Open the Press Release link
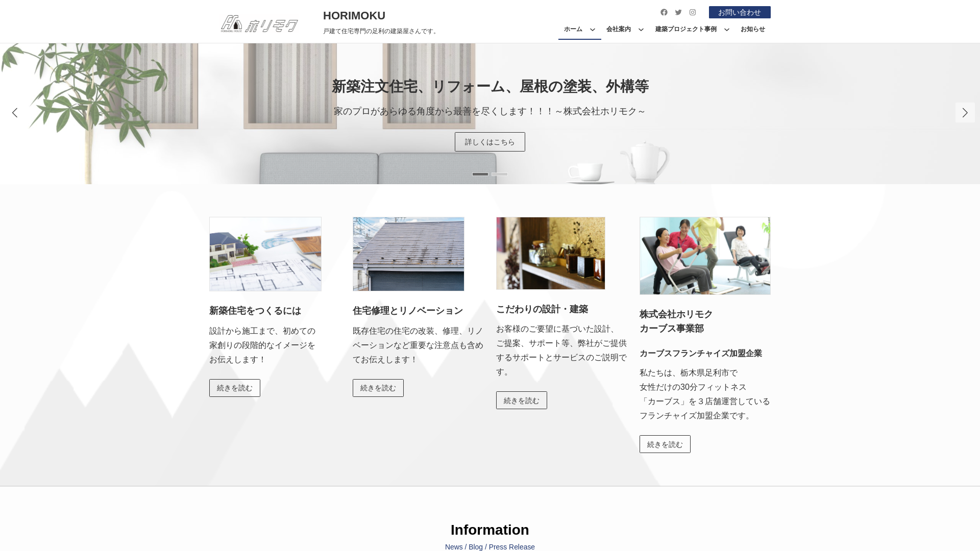This screenshot has width=980, height=551. pyautogui.click(x=512, y=546)
